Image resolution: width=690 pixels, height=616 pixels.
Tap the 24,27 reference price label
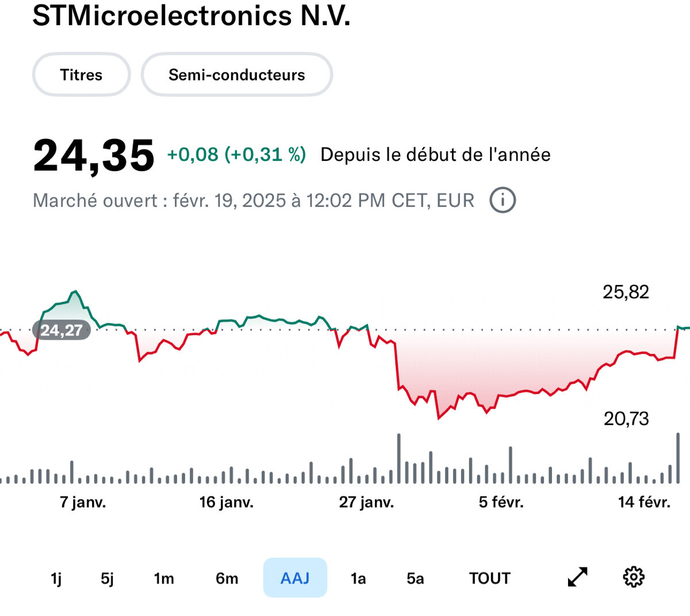62,330
